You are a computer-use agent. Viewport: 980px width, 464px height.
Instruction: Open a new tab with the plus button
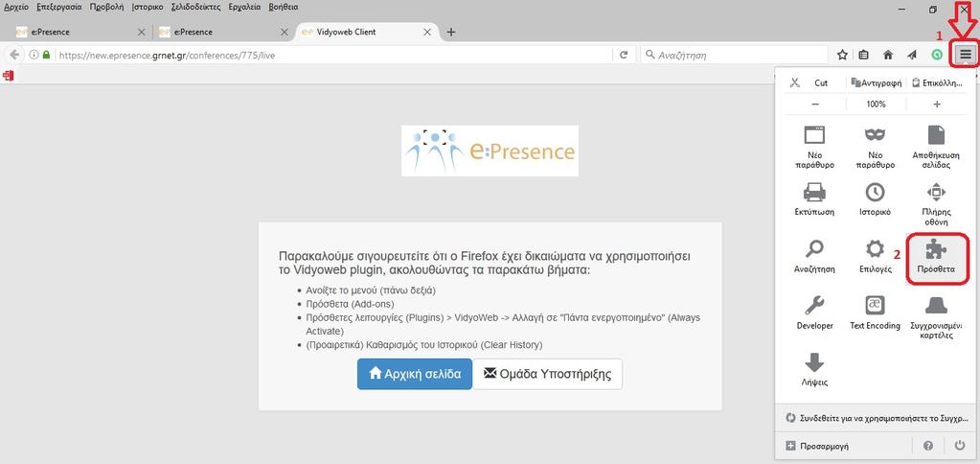450,32
